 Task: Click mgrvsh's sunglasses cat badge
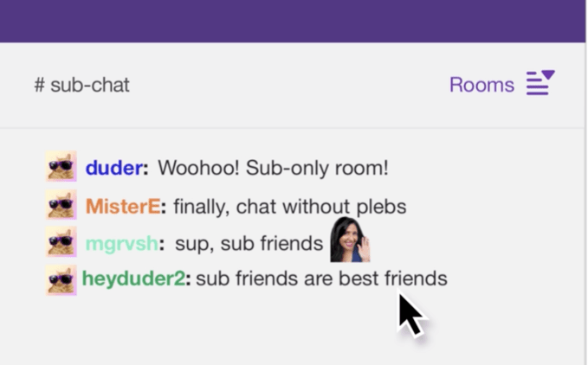(61, 241)
